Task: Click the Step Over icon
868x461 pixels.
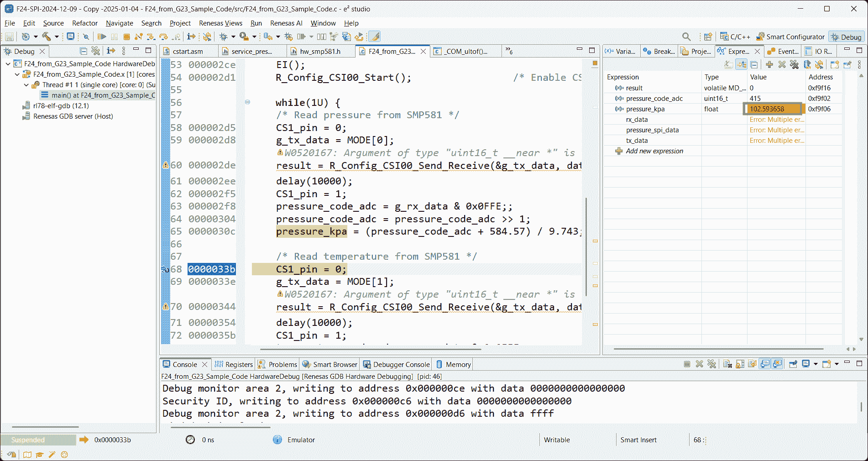Action: tap(163, 37)
